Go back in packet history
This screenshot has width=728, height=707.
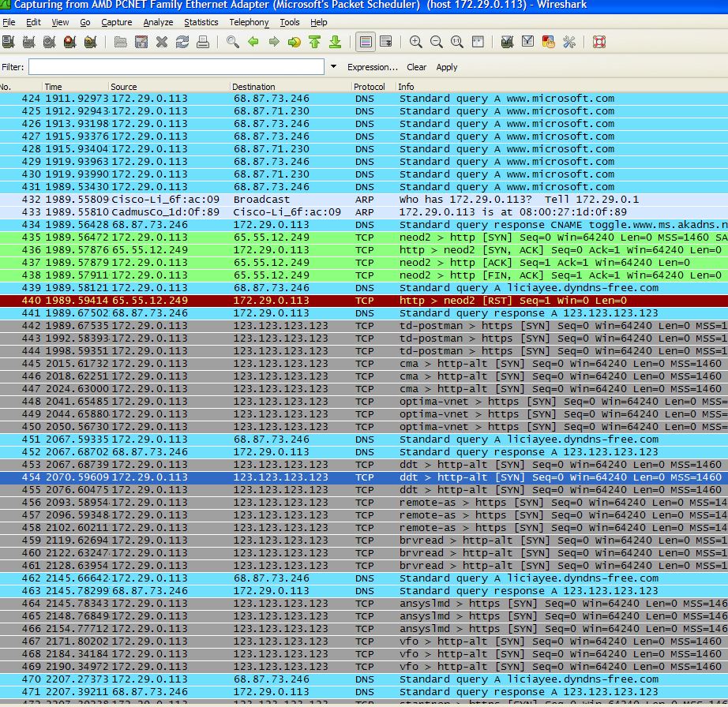pyautogui.click(x=253, y=43)
